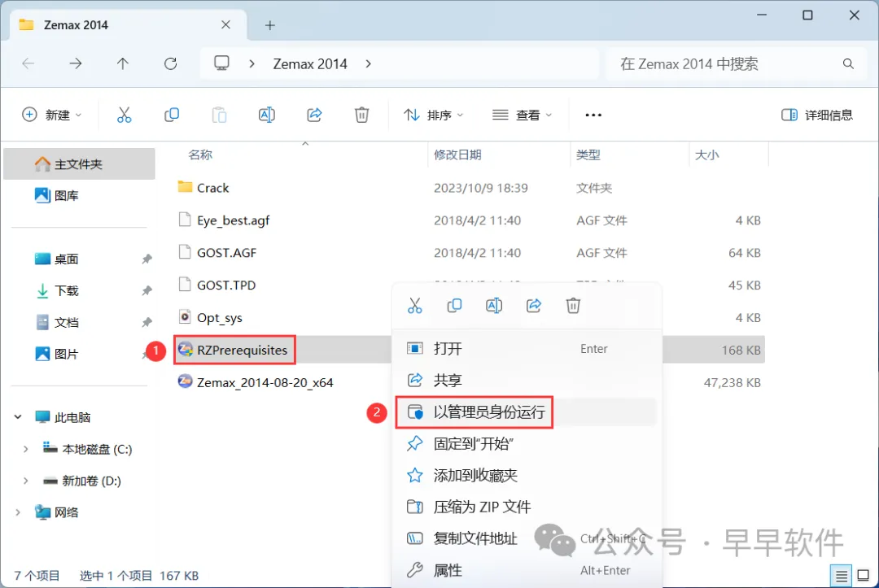879x588 pixels.
Task: Click the Rename icon in the toolbar
Action: pyautogui.click(x=267, y=115)
